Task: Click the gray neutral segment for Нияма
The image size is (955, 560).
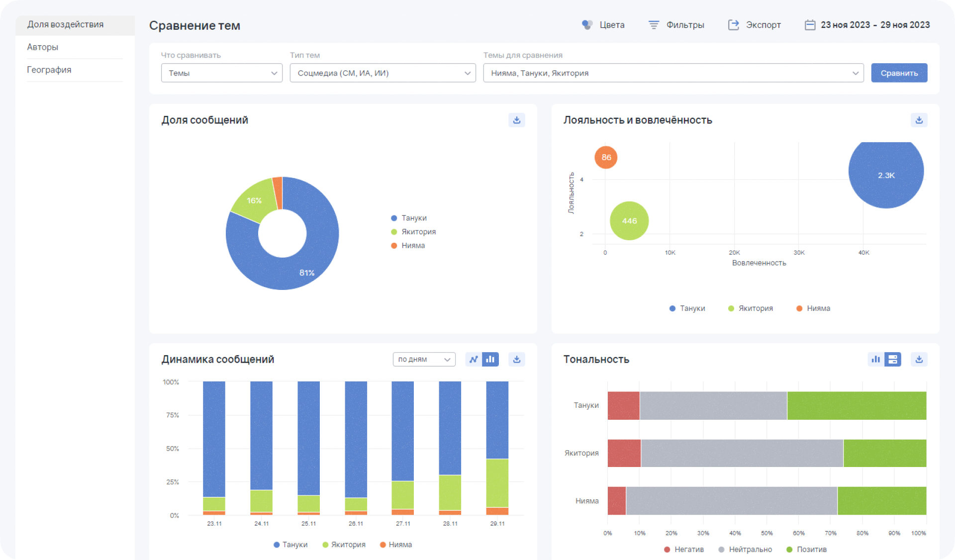Action: pyautogui.click(x=731, y=501)
